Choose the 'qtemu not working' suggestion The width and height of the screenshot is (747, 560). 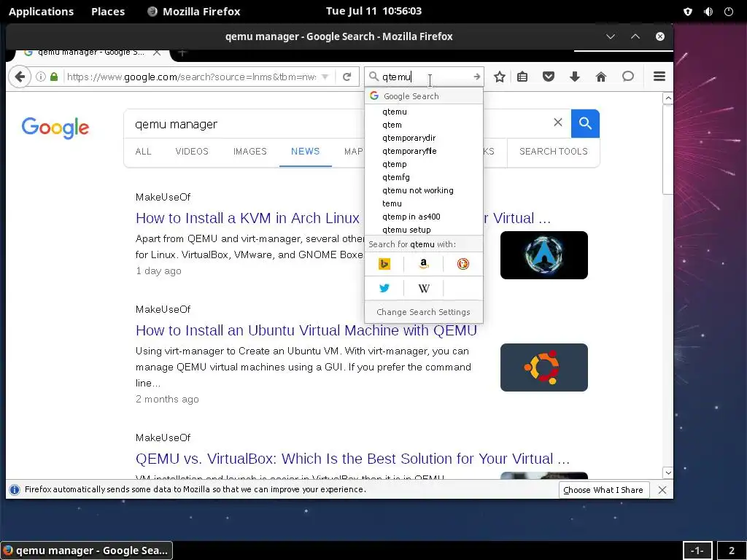tap(424, 190)
